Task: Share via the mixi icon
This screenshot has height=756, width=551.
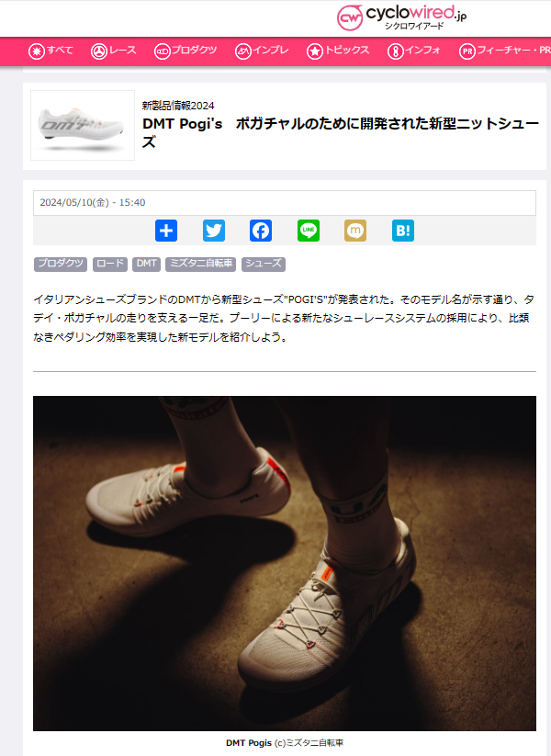Action: click(355, 231)
